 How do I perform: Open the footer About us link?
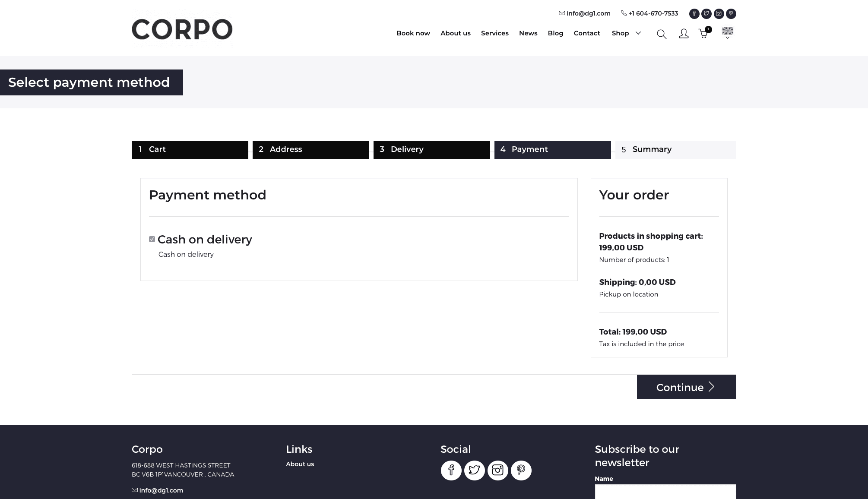click(x=300, y=464)
